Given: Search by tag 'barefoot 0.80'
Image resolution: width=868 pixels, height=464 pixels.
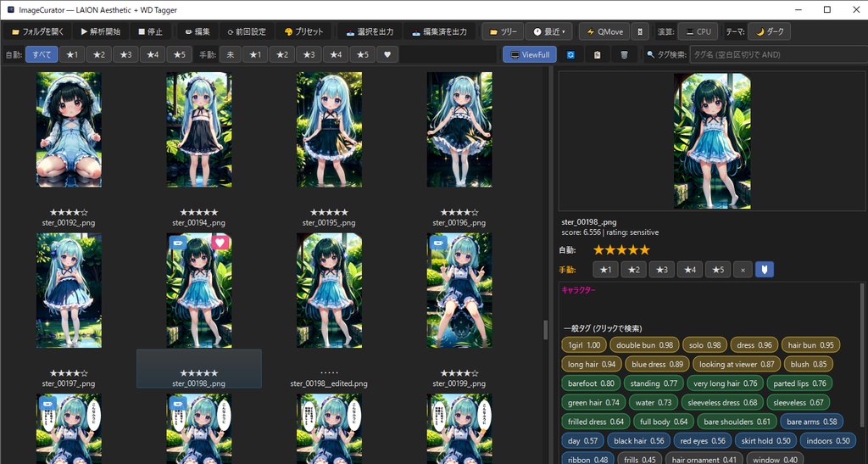Looking at the screenshot, I should tap(591, 383).
